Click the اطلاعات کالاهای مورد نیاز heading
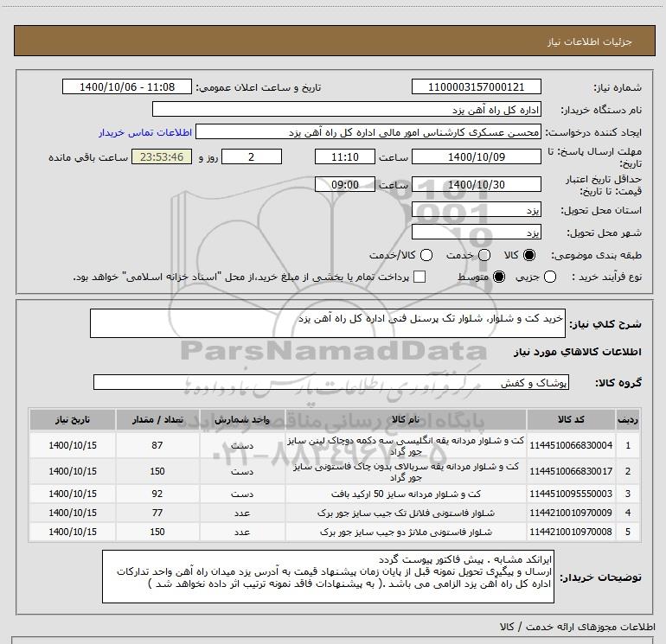Image resolution: width=666 pixels, height=644 pixels. point(578,352)
